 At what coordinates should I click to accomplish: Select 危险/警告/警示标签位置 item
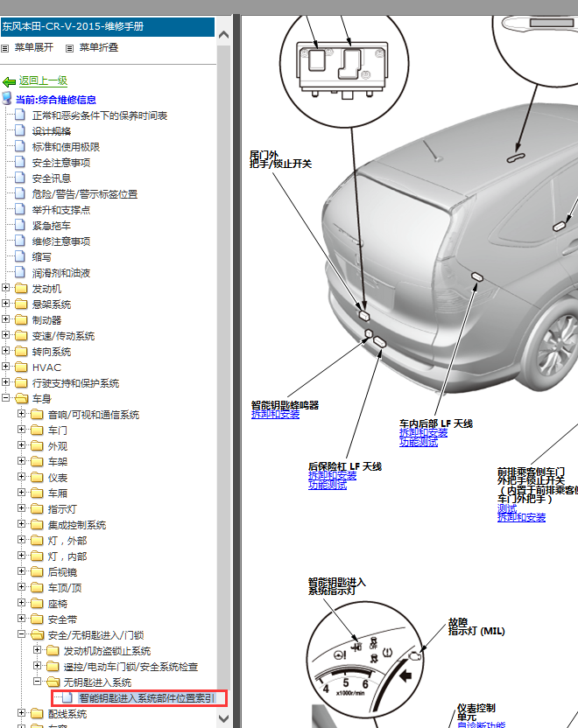click(85, 194)
